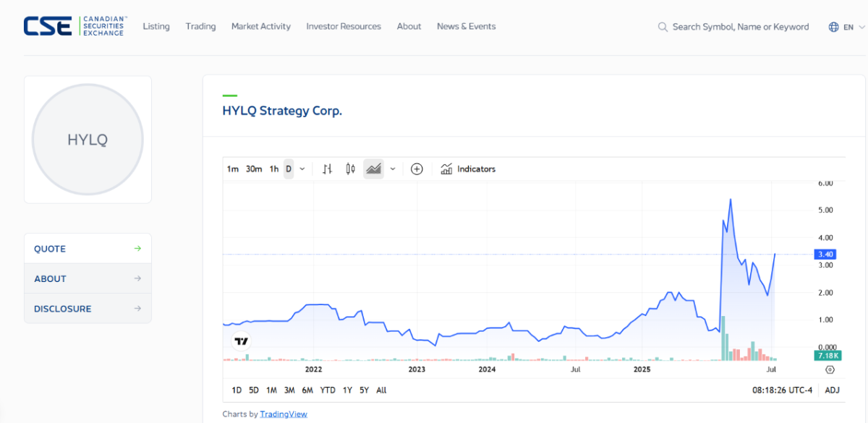Screen dimensions: 868x423
Task: Select the Candles chart style icon
Action: tap(351, 169)
